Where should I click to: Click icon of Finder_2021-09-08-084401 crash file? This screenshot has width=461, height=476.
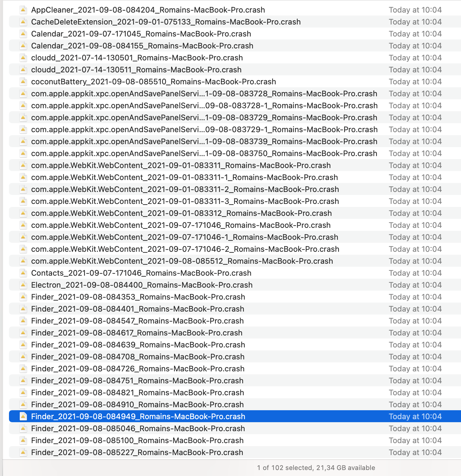pos(23,309)
